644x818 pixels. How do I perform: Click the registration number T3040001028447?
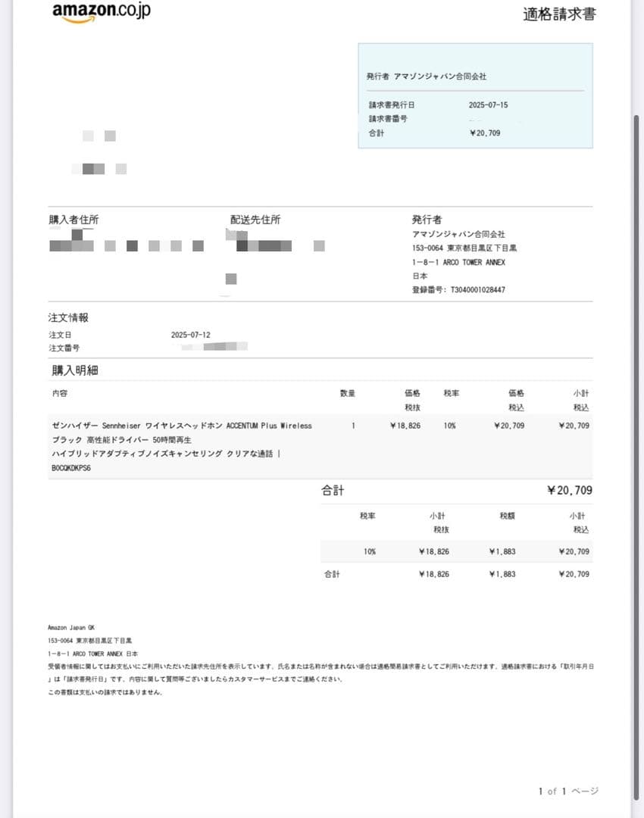477,290
